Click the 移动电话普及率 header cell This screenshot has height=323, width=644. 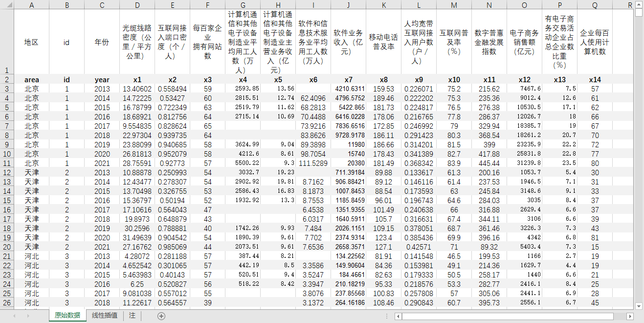pyautogui.click(x=384, y=42)
